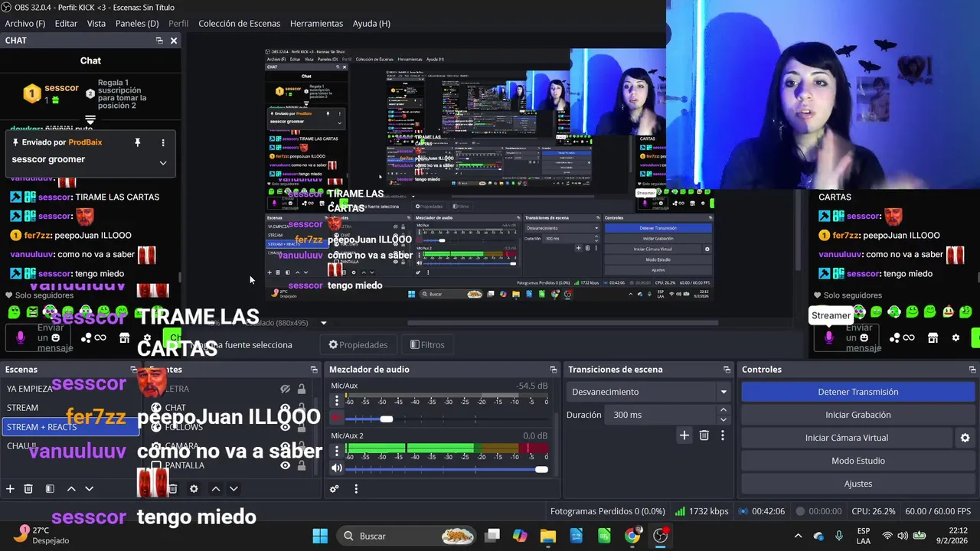Open source properties gear in Fuentes toolbar
This screenshot has width=980, height=551.
(x=194, y=489)
